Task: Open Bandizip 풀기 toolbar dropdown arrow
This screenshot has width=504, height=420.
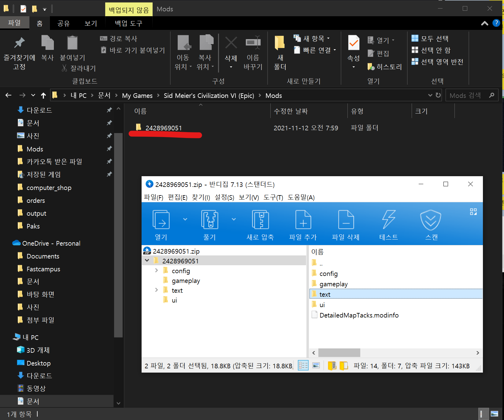Action: click(234, 219)
